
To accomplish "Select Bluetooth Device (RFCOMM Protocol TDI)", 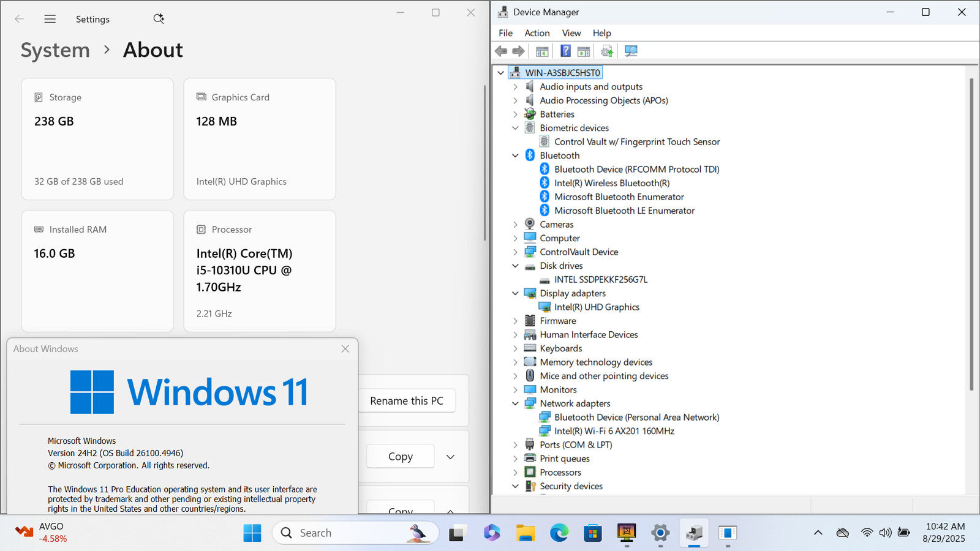I will point(637,169).
